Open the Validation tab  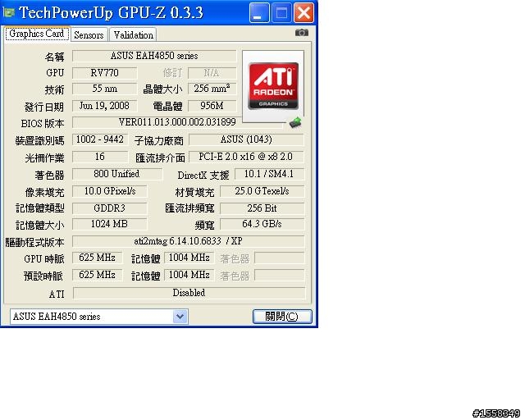[133, 34]
